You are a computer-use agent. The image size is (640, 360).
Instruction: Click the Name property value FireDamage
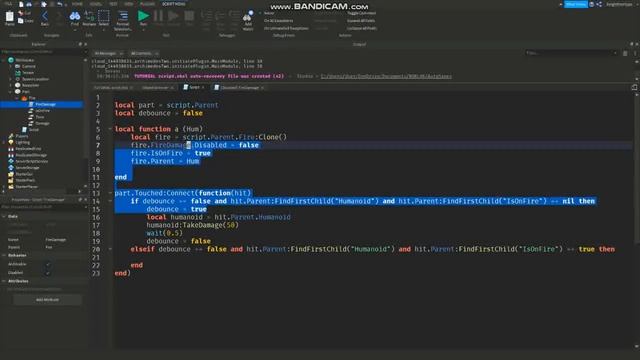click(56, 240)
